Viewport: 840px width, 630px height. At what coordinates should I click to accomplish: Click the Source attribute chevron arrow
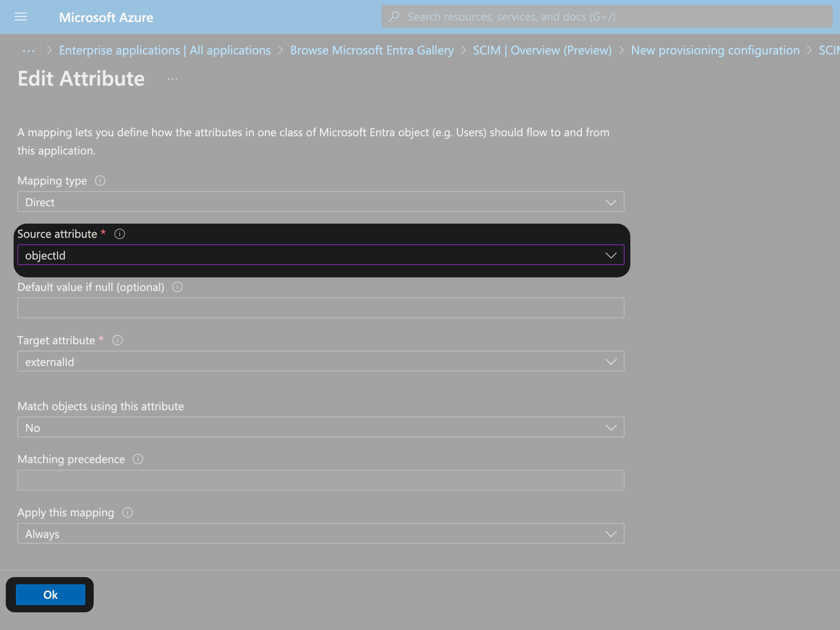pyautogui.click(x=611, y=255)
